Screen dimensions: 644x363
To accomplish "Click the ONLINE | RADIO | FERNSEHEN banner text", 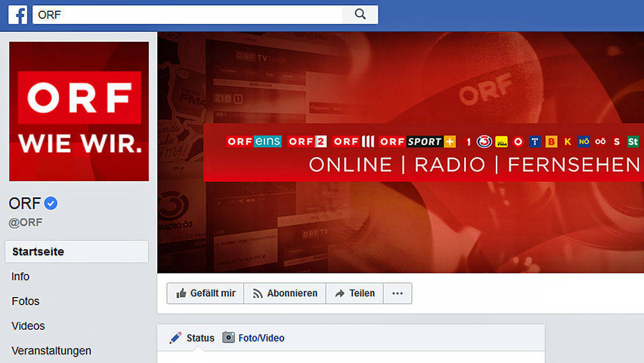I will pos(475,165).
